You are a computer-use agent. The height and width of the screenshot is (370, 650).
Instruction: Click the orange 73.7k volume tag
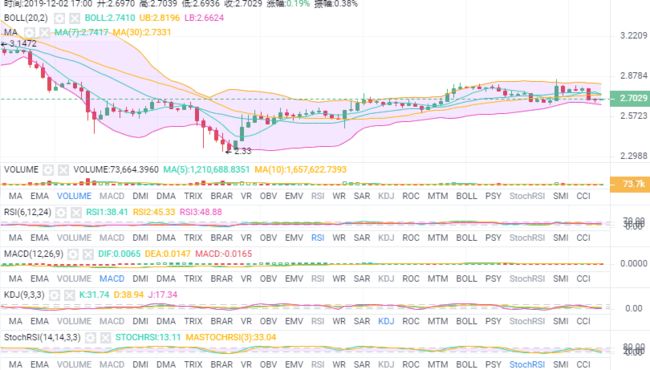point(630,184)
